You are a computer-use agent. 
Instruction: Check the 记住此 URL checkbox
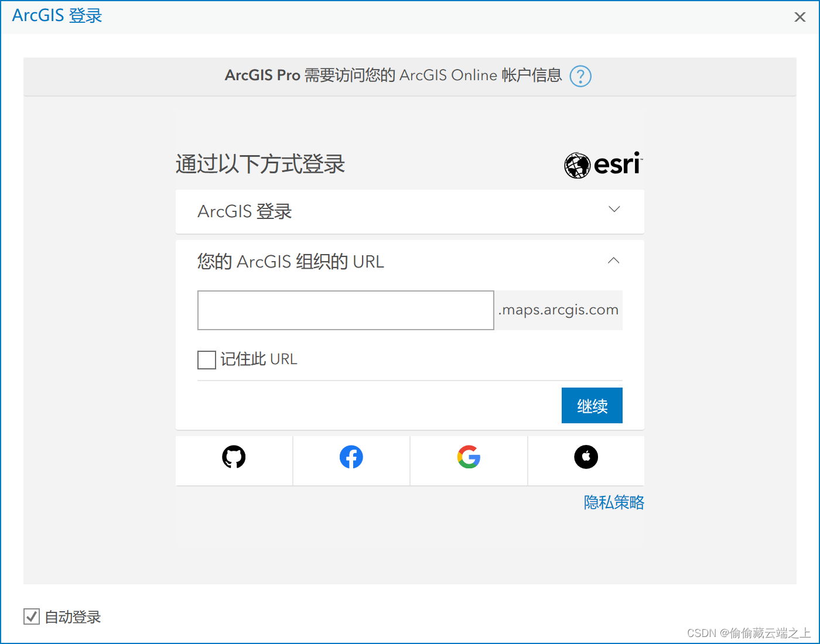(x=206, y=359)
